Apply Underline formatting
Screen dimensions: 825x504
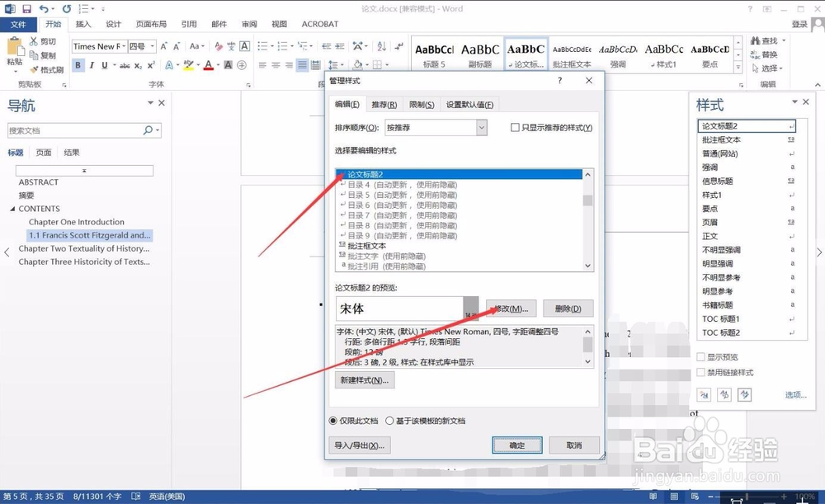(104, 65)
